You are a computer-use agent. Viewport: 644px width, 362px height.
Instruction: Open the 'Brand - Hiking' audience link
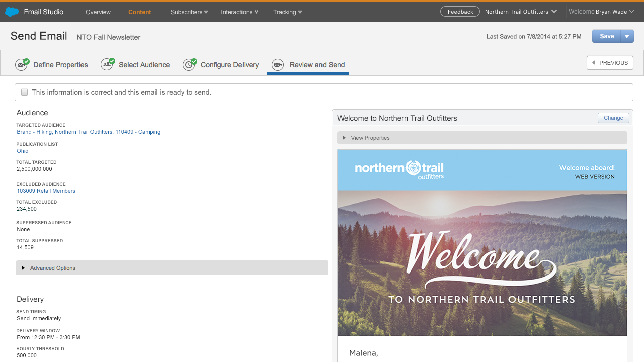click(x=34, y=132)
